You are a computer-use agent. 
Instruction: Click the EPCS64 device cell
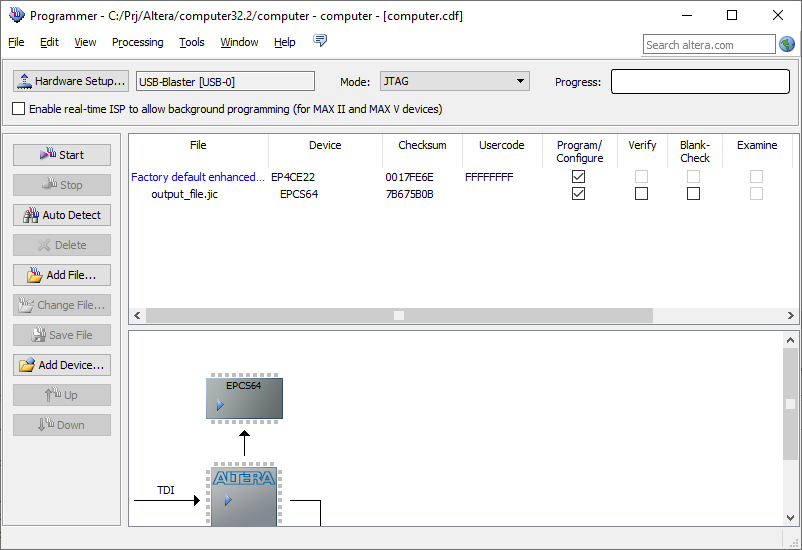(x=299, y=194)
